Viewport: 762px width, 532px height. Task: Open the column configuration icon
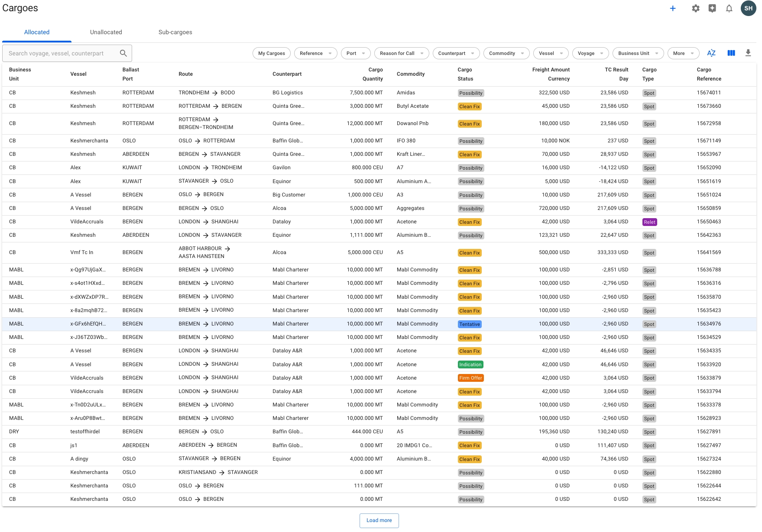(x=731, y=53)
